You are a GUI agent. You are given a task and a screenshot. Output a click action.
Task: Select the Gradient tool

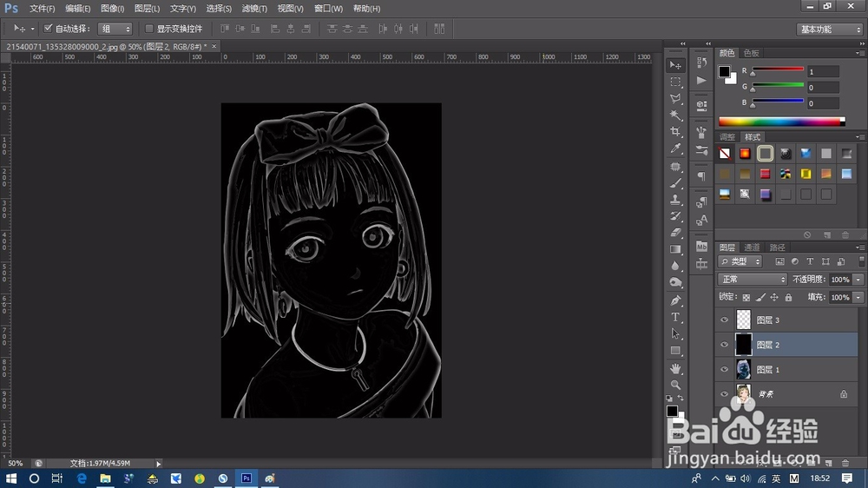tap(675, 249)
